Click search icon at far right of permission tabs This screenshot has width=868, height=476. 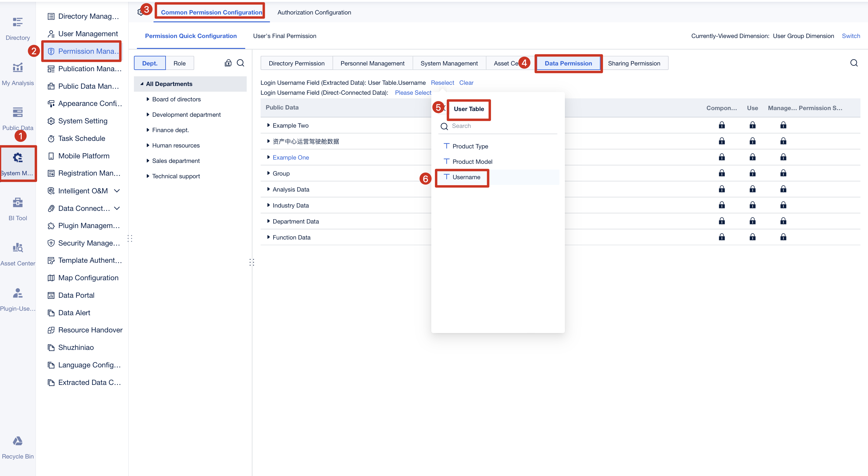tap(854, 63)
